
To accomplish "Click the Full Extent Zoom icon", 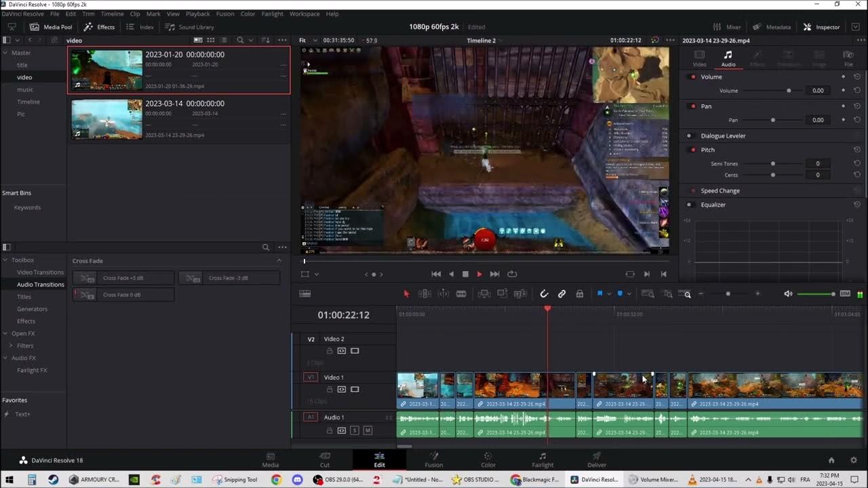I will click(648, 293).
